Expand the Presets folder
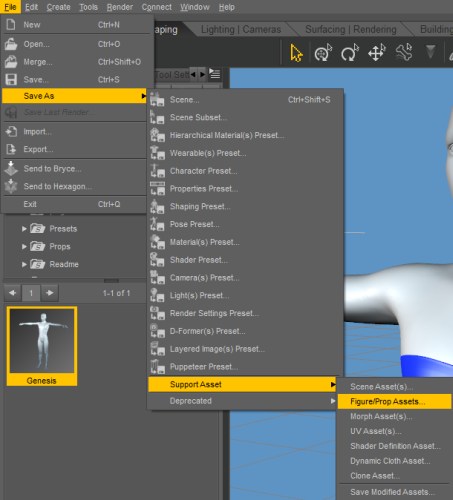453x500 pixels. [x=24, y=229]
